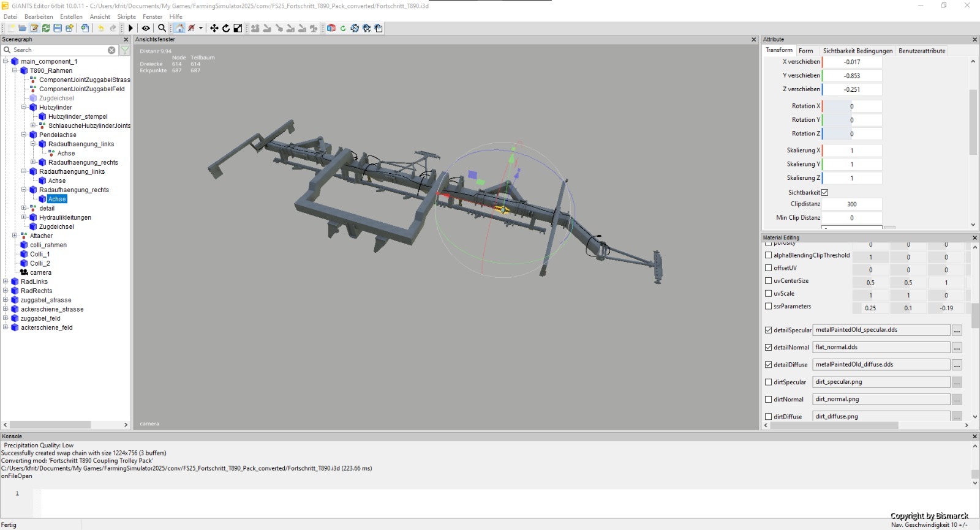The height and width of the screenshot is (530, 980).
Task: Clear the Scenegraph search field
Action: click(x=111, y=50)
